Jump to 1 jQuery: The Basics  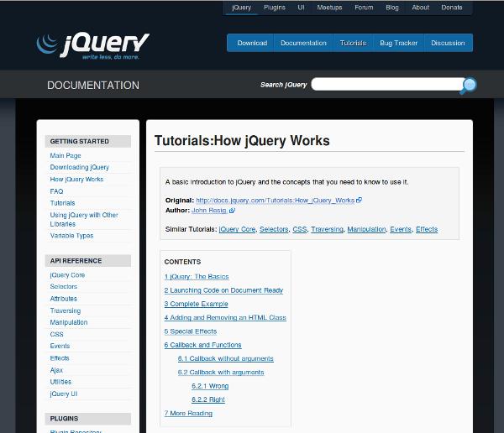coord(197,277)
